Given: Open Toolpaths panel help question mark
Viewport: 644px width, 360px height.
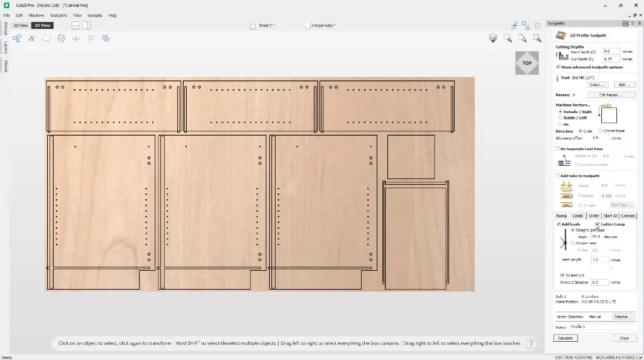Looking at the screenshot, I should pos(632,23).
